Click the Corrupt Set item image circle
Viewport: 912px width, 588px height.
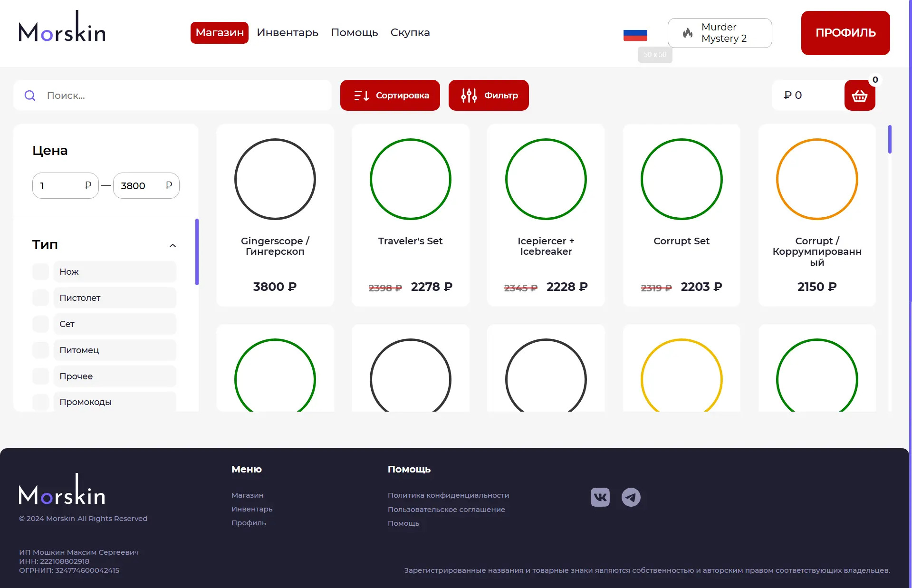pos(681,179)
